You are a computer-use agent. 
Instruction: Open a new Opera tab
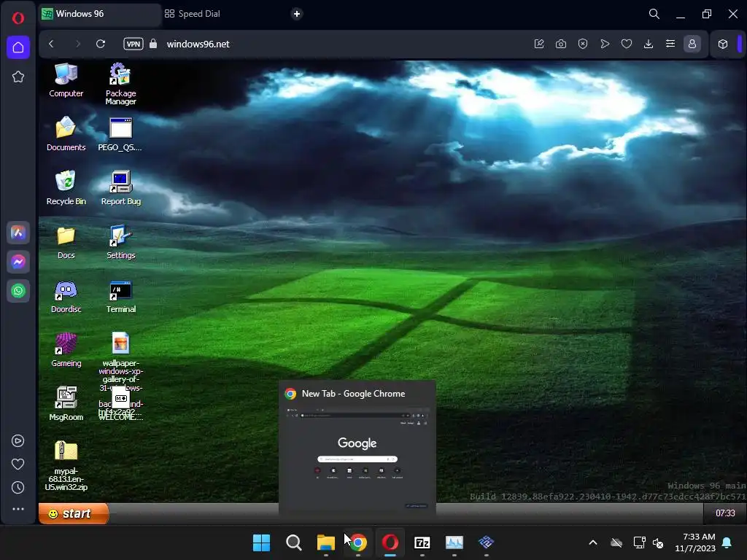coord(297,14)
